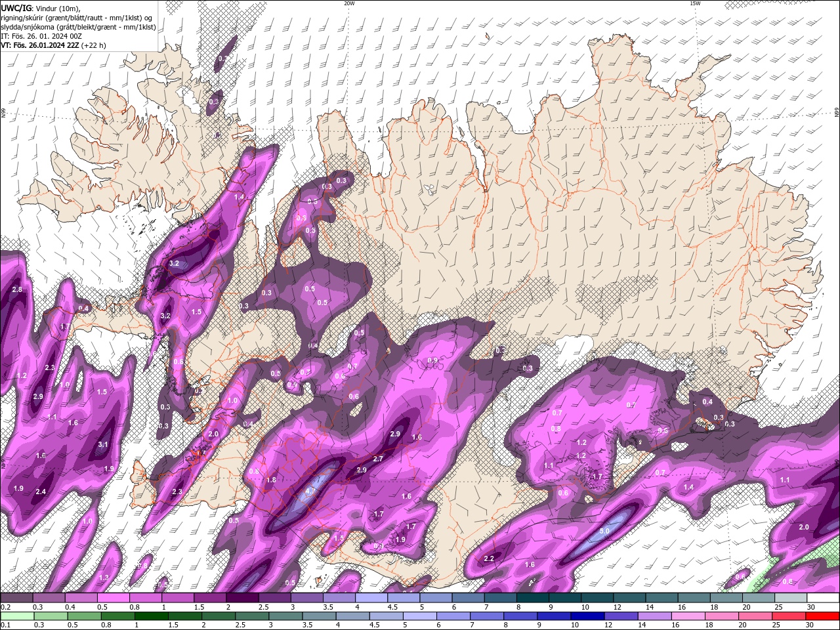
Task: Click the 'IT: Fös. 26. 01. 2024 00Z' line
Action: (41, 36)
